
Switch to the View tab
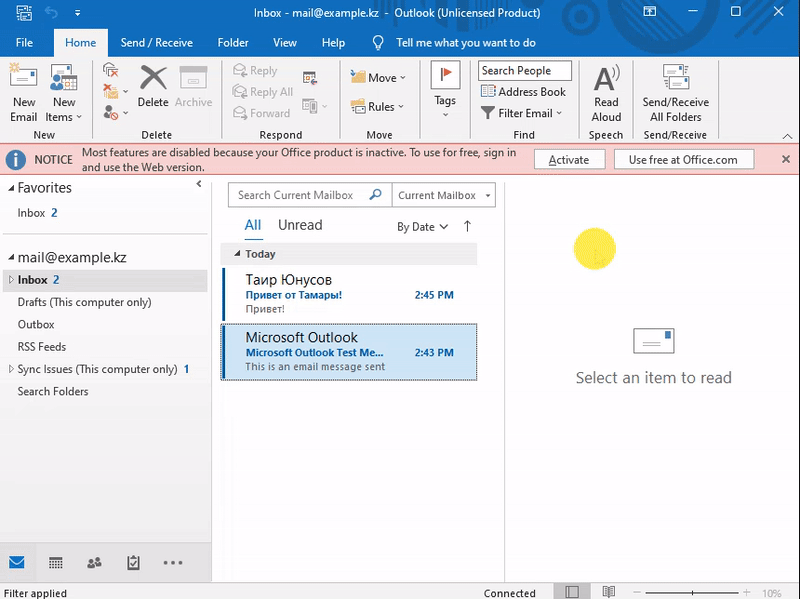pyautogui.click(x=285, y=43)
